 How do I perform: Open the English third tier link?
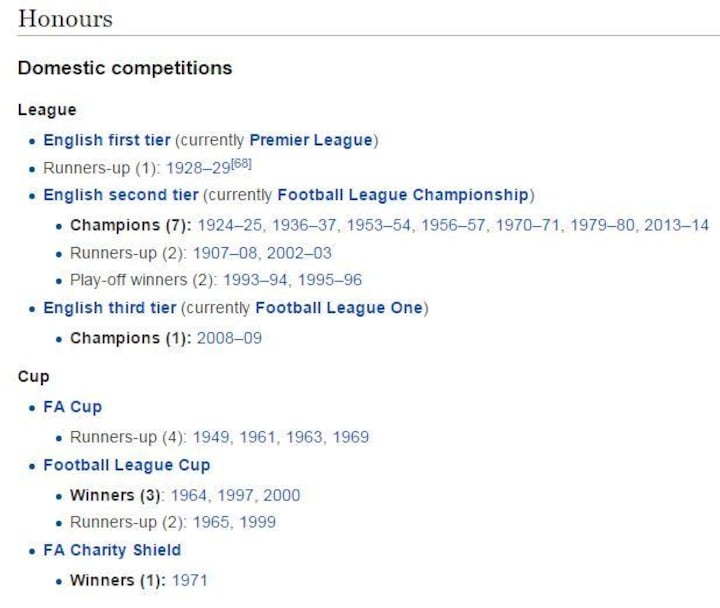pyautogui.click(x=109, y=308)
